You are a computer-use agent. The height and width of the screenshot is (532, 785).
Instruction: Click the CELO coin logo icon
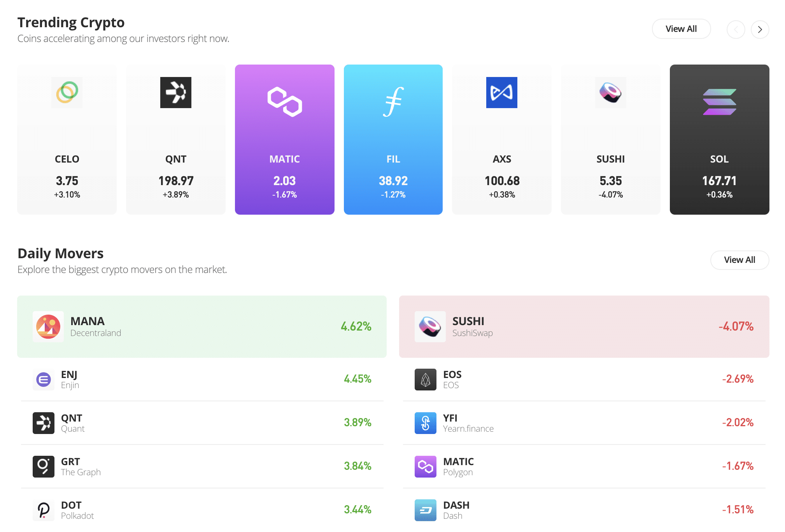pos(67,93)
